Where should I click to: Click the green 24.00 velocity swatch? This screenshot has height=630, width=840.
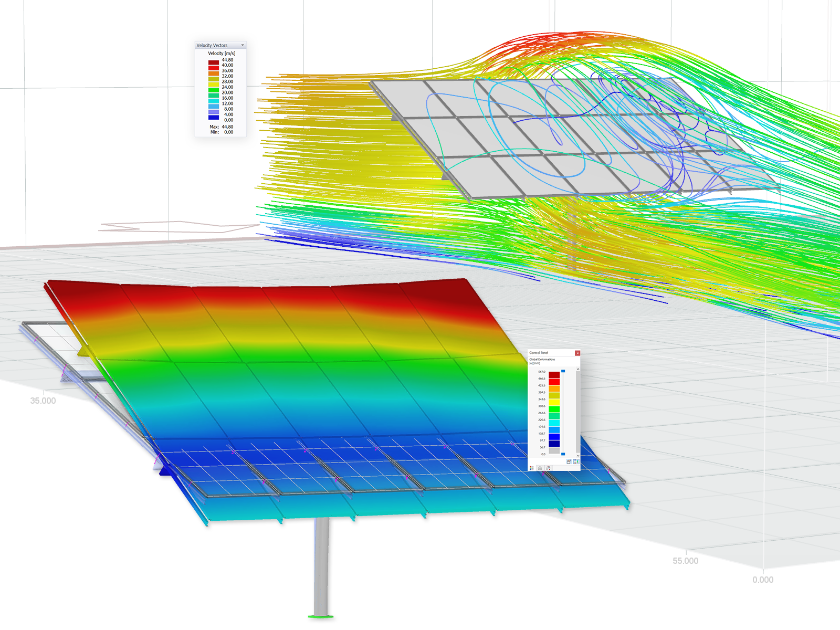click(x=214, y=90)
